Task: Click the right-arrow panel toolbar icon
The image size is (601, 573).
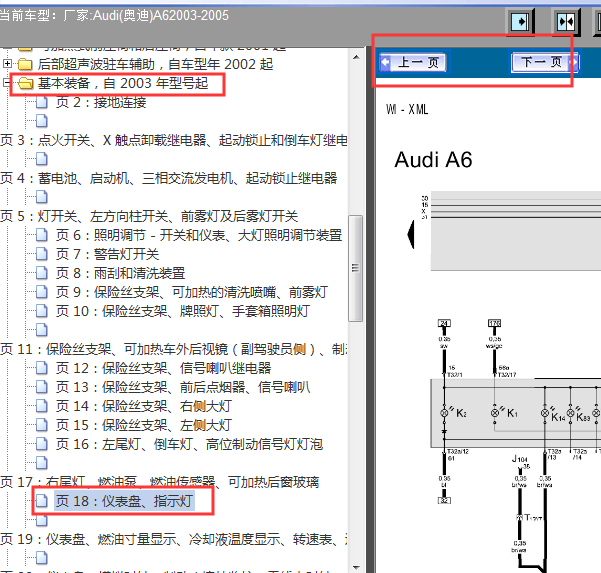Action: [521, 22]
